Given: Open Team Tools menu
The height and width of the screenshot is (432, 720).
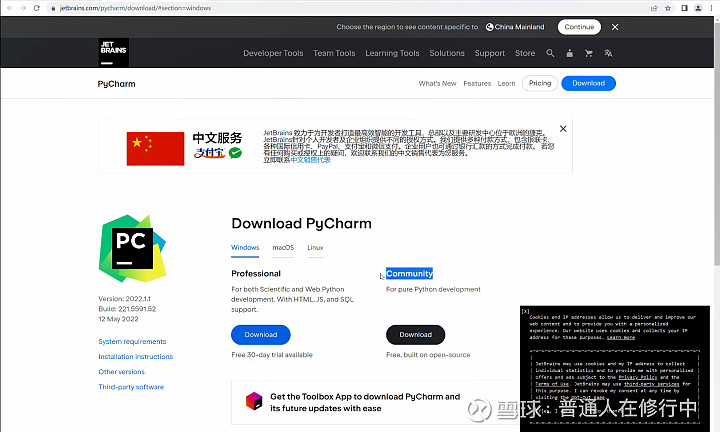Looking at the screenshot, I should point(334,53).
